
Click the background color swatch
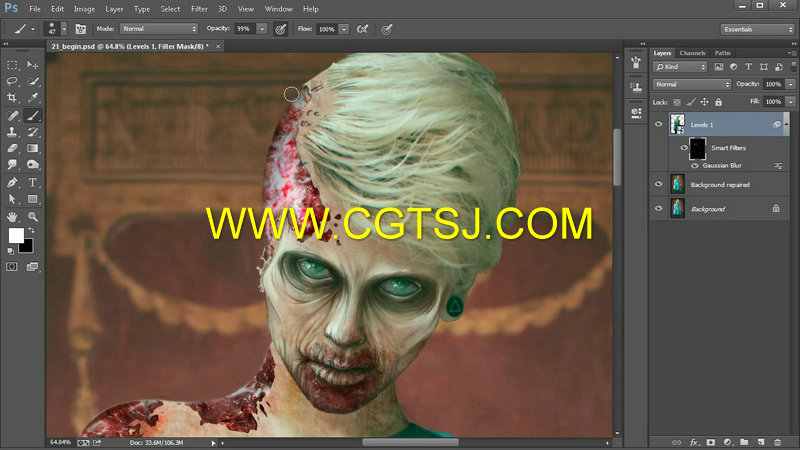click(27, 247)
